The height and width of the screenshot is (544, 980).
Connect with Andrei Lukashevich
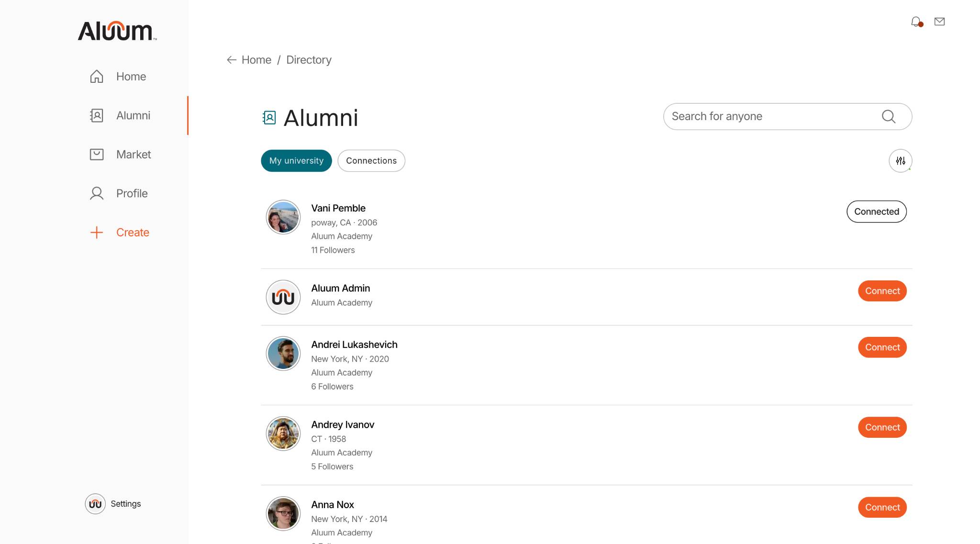click(x=882, y=347)
